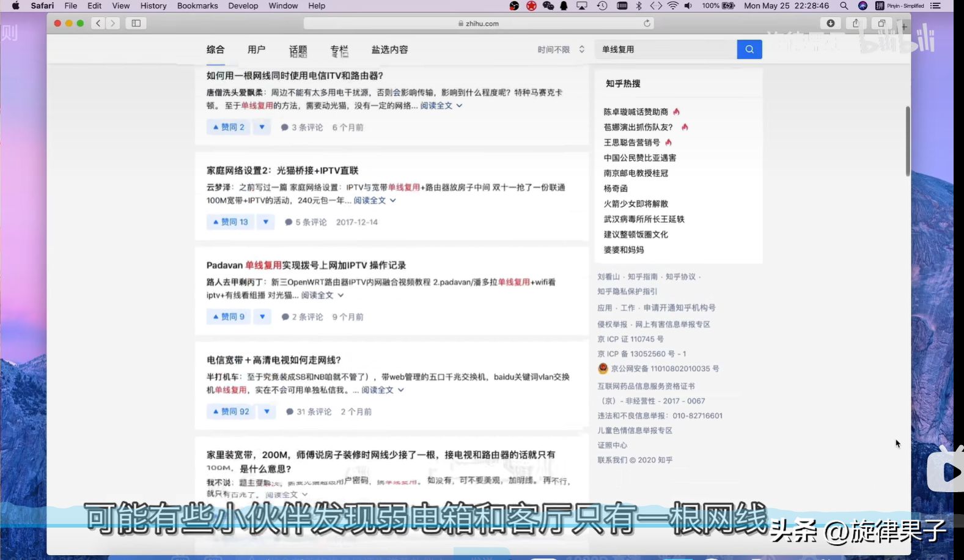Switch to the 专栏 tab
The height and width of the screenshot is (560, 964).
pyautogui.click(x=339, y=51)
